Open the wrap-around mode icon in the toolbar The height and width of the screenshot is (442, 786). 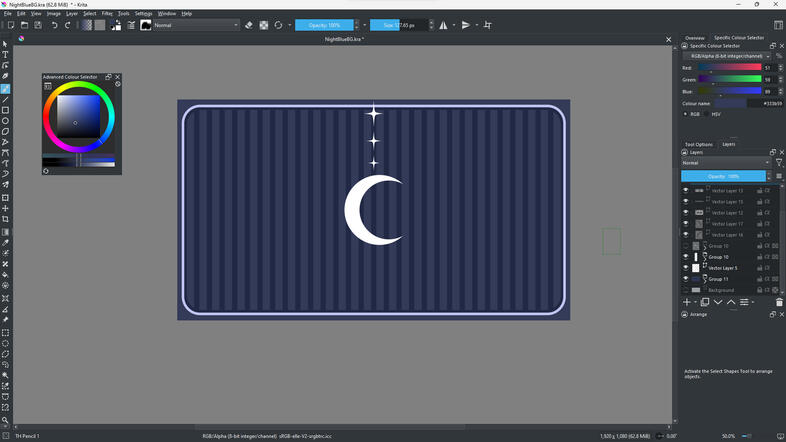click(x=488, y=25)
